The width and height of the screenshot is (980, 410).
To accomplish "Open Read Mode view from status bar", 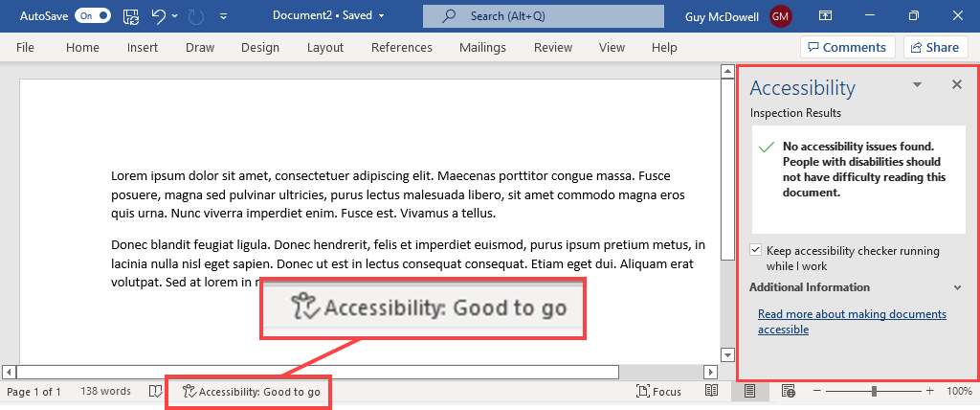I will click(711, 391).
